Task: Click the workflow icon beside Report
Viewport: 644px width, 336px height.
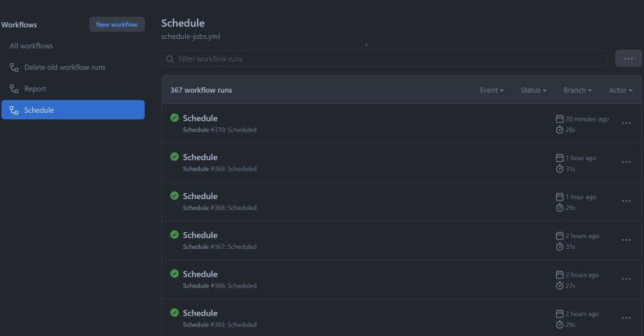Action: (14, 89)
